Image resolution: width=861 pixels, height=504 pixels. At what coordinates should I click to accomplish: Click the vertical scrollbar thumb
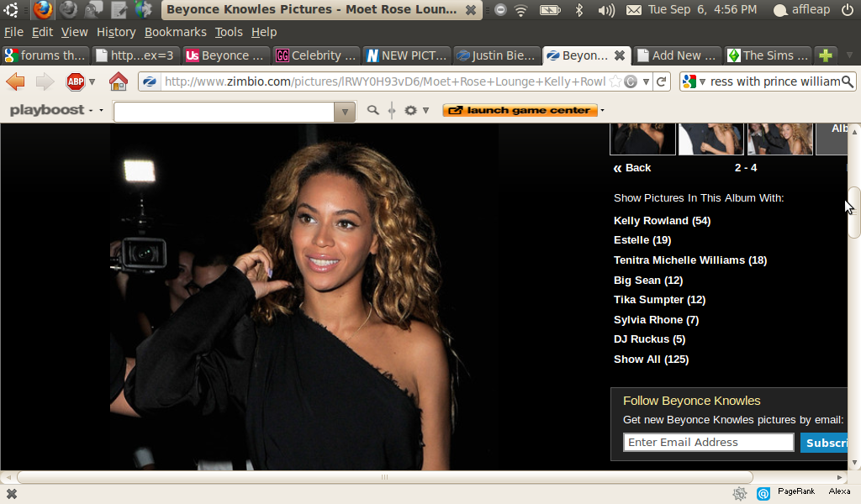854,213
